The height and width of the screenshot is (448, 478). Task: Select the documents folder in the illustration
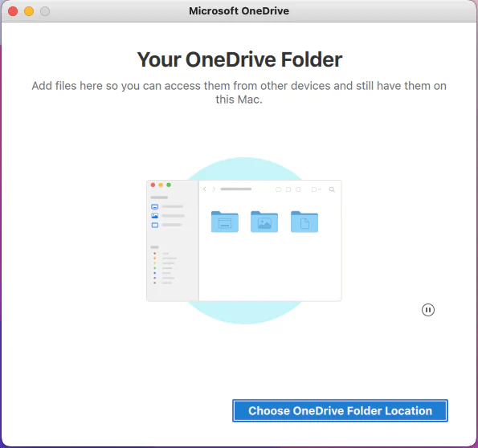coord(304,222)
